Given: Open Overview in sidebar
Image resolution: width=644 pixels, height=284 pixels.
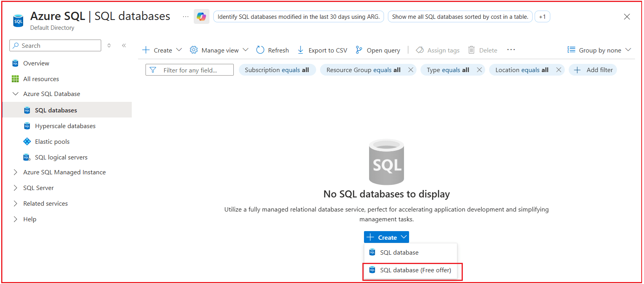Looking at the screenshot, I should 36,63.
